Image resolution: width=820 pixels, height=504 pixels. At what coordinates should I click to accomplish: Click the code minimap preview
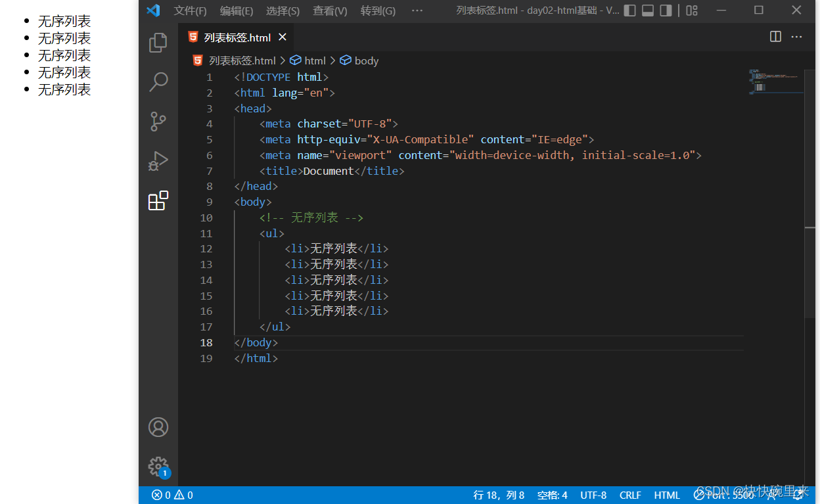pos(775,82)
